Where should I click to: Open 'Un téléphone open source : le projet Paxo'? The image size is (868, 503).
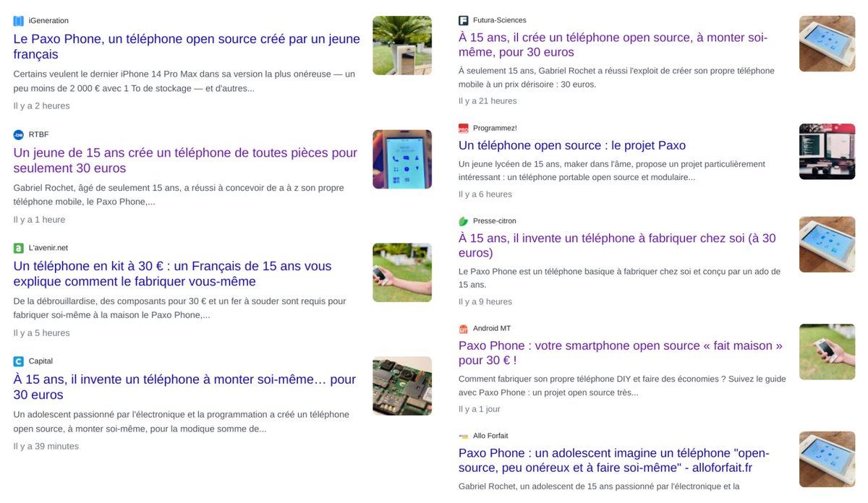(x=572, y=145)
